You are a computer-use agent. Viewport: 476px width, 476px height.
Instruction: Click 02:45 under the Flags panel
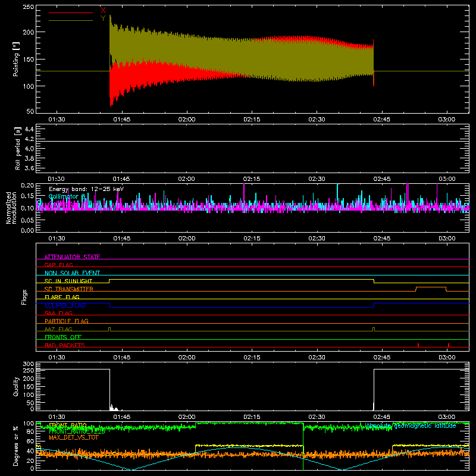pos(381,358)
